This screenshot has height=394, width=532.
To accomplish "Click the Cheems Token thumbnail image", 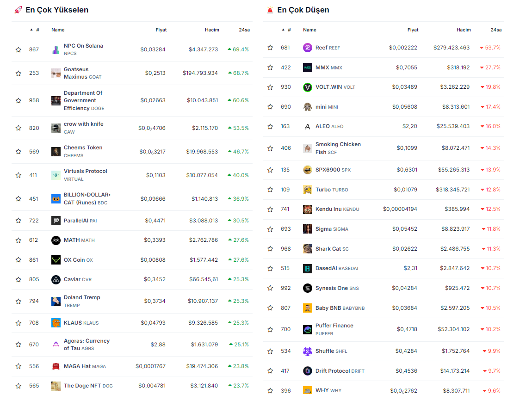I will (x=56, y=152).
